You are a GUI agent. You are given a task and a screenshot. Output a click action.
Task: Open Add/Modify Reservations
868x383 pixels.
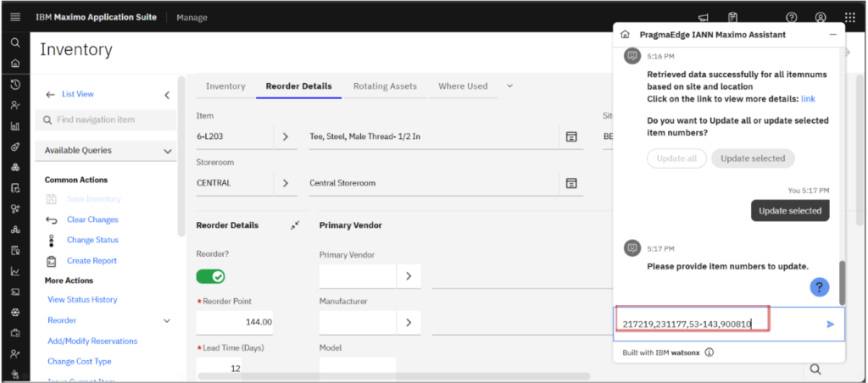[92, 341]
